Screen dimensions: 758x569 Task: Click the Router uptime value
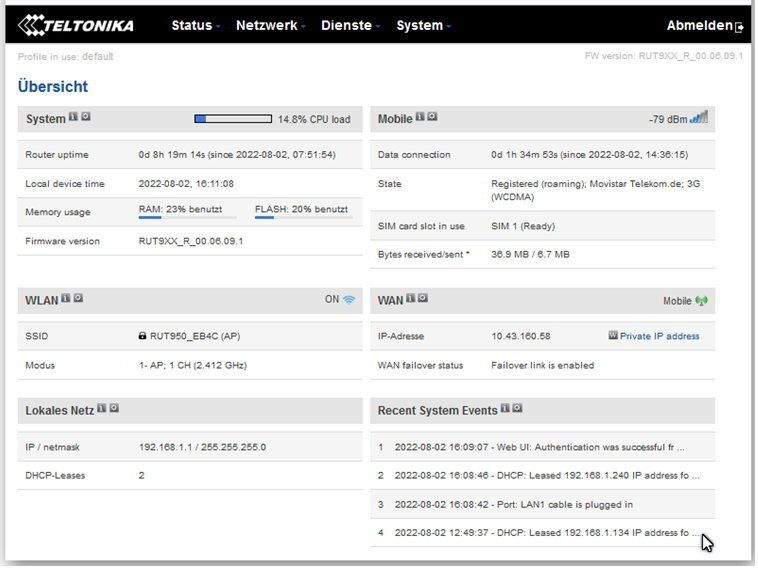(237, 155)
